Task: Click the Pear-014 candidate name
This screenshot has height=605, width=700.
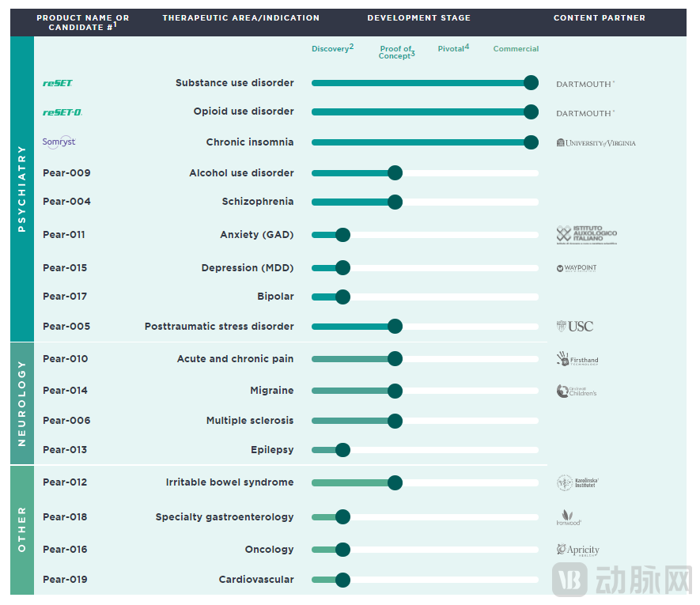Action: 65,391
